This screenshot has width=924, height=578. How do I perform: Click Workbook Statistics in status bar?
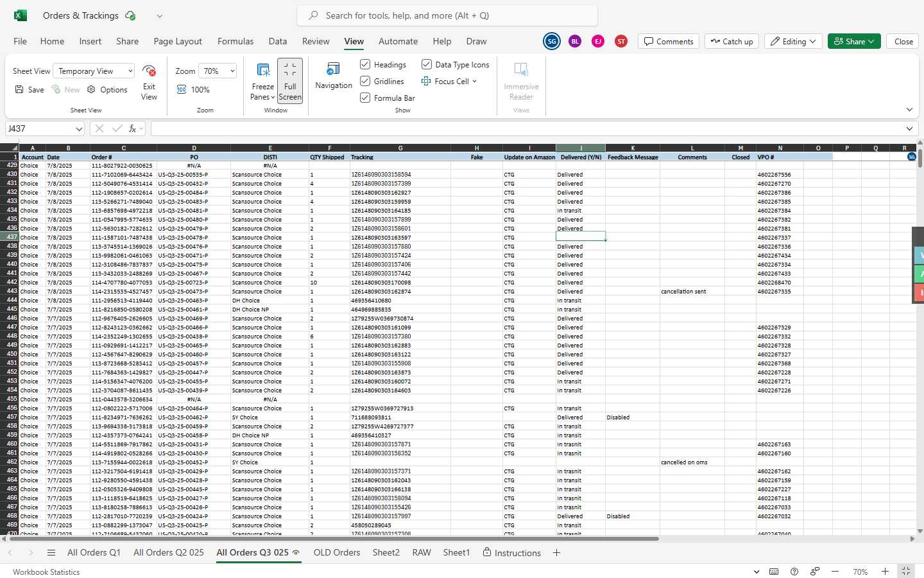[46, 572]
